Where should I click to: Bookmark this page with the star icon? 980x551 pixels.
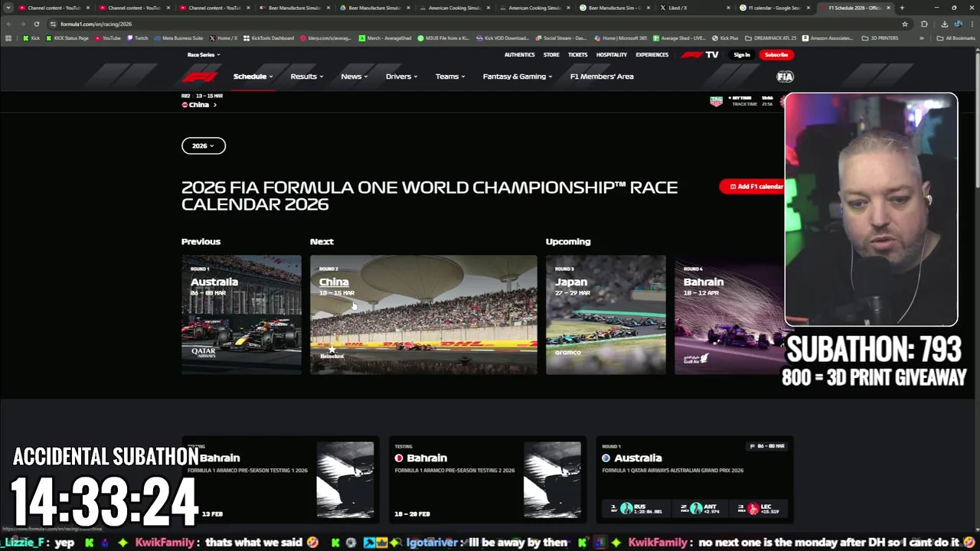coord(905,24)
